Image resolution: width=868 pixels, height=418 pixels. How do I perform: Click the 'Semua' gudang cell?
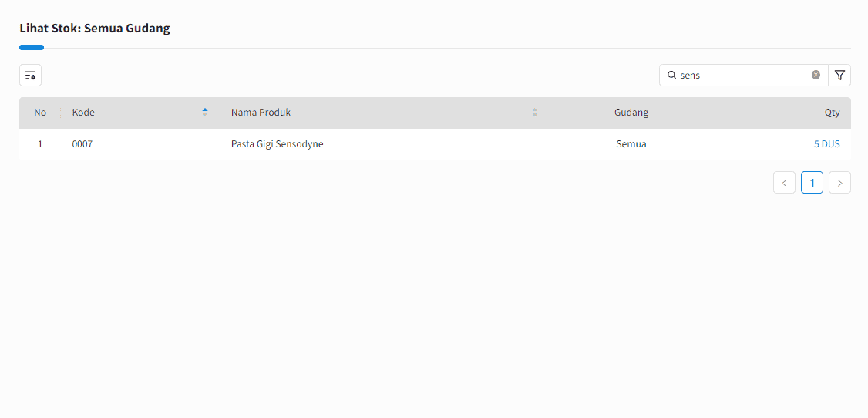coord(631,144)
